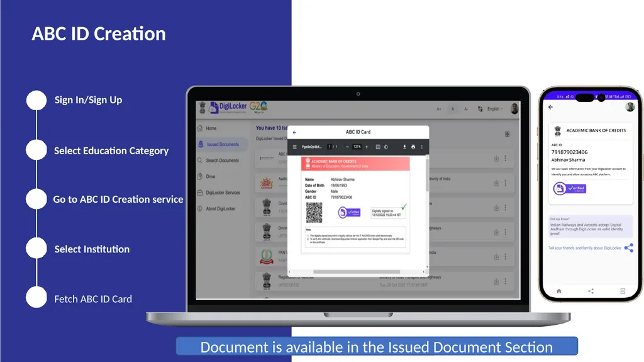Click the 'Go to ABC ID Creation service' step
This screenshot has height=362, width=644.
118,200
